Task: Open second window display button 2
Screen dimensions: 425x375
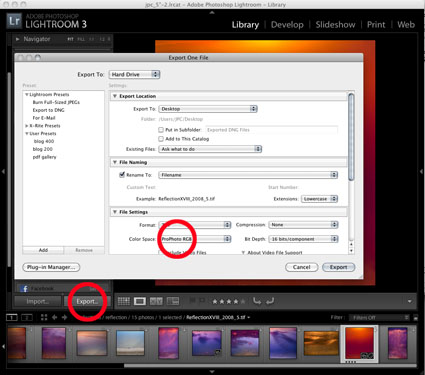Action: coord(27,317)
